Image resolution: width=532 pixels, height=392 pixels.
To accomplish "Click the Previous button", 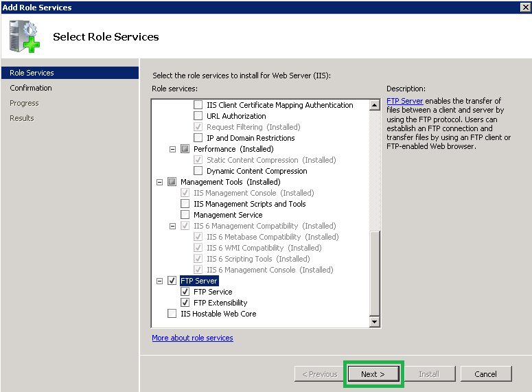I will [x=320, y=374].
